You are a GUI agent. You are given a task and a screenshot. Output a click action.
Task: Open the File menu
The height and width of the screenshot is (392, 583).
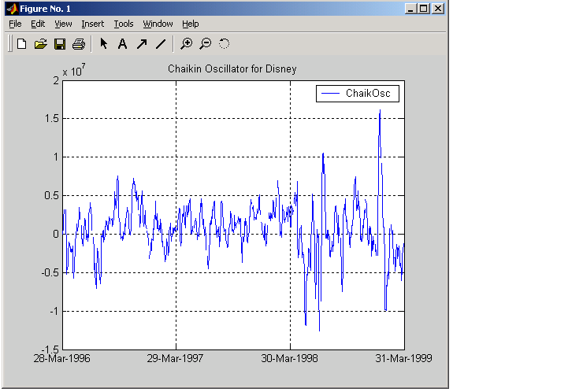15,24
